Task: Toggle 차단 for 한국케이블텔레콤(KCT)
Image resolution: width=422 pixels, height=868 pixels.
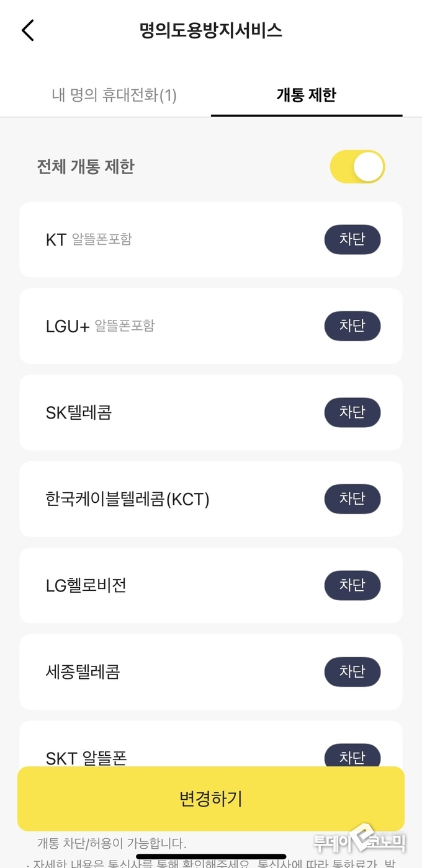Action: coord(352,499)
